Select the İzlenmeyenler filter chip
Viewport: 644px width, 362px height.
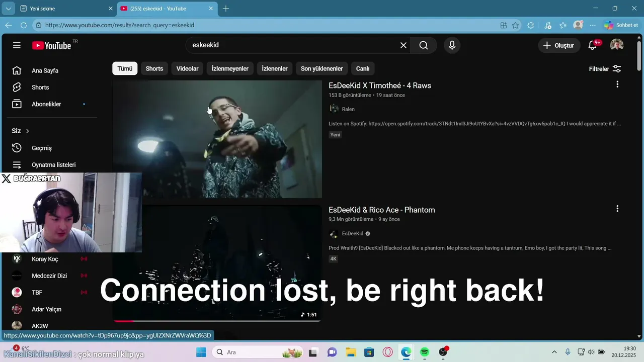coord(230,69)
